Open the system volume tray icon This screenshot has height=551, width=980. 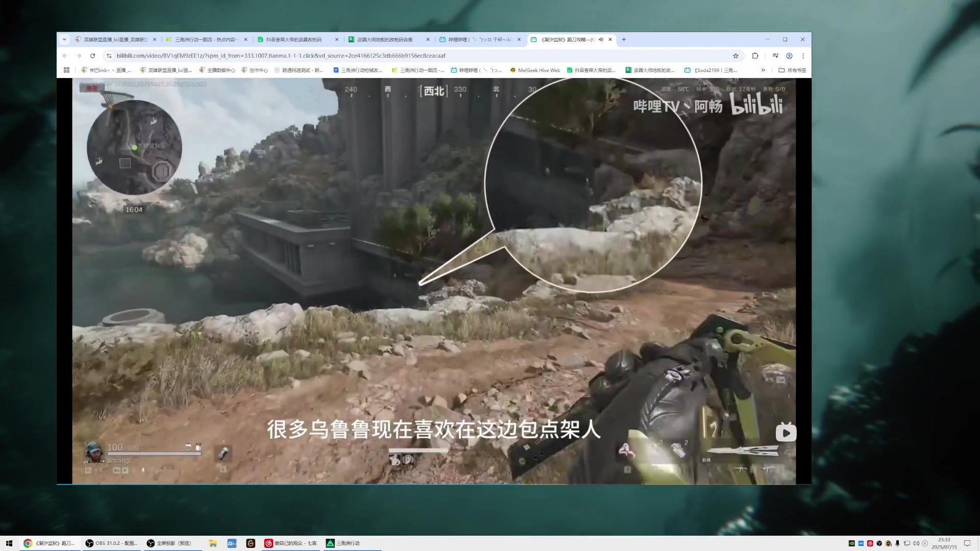916,543
